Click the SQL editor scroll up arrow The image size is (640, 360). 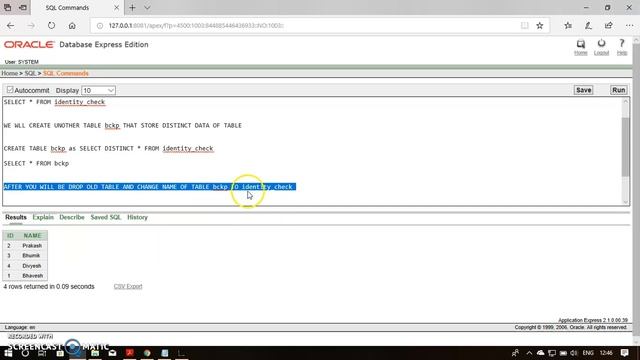click(625, 102)
